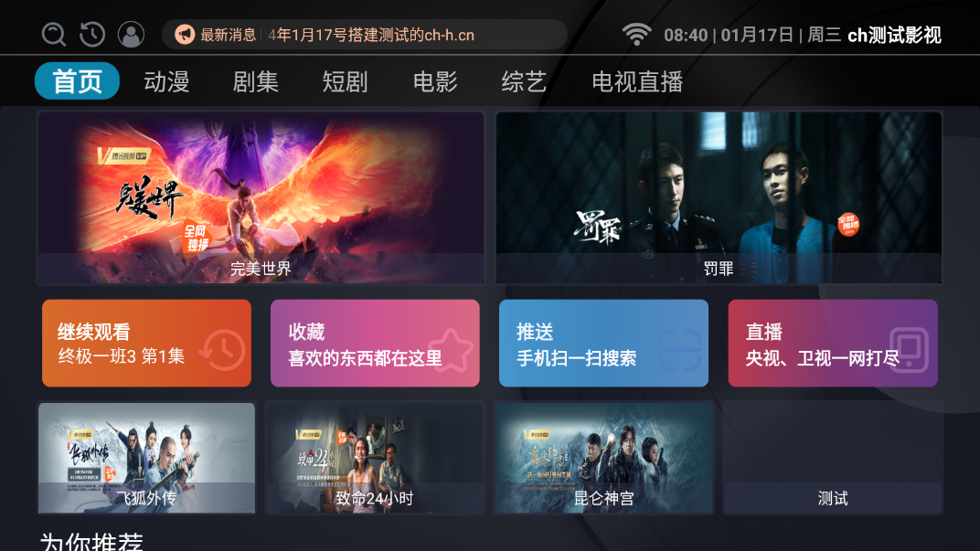Open watch history clock icon
Image resolution: width=980 pixels, height=551 pixels.
click(92, 35)
